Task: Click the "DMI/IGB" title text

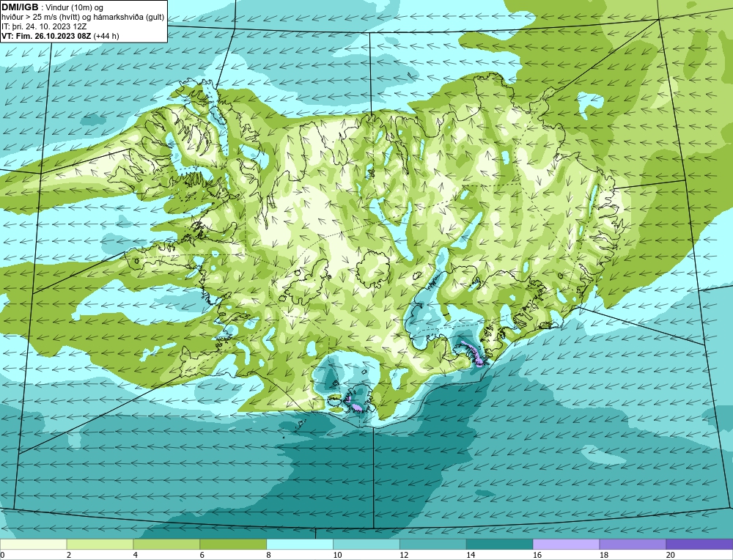Action: click(20, 7)
